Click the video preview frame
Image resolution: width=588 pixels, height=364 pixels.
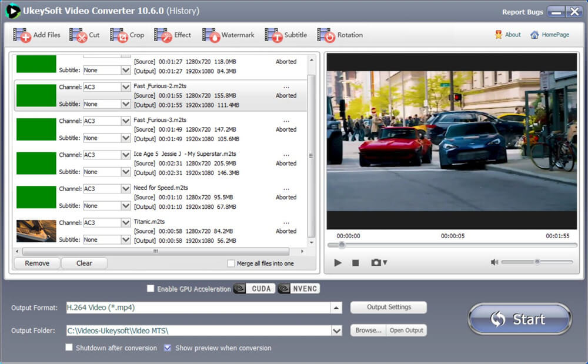452,141
